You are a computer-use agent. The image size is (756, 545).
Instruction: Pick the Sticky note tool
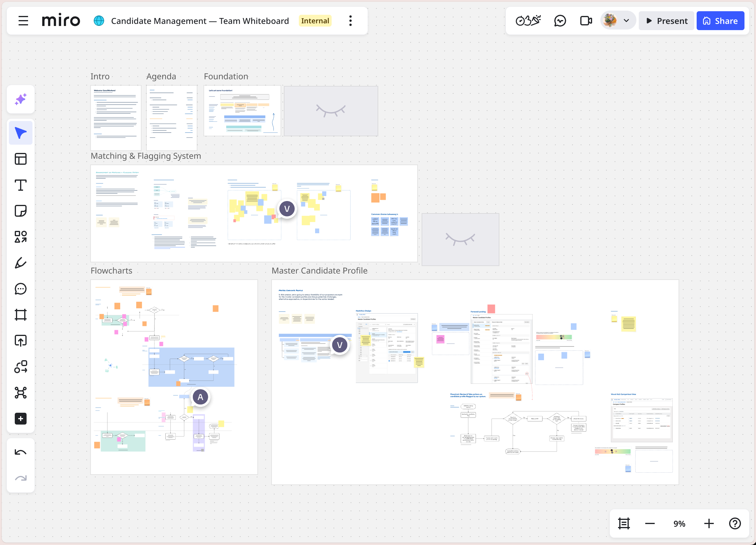coord(21,211)
